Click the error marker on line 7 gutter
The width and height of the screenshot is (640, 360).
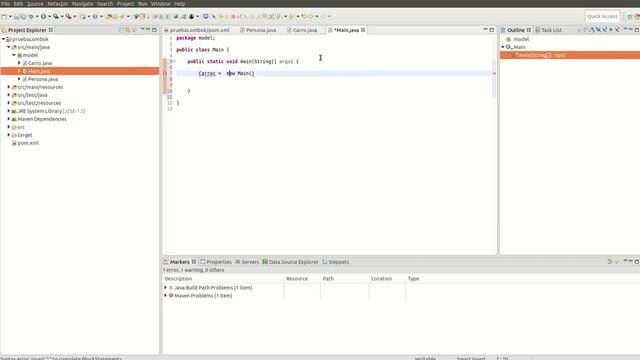165,73
